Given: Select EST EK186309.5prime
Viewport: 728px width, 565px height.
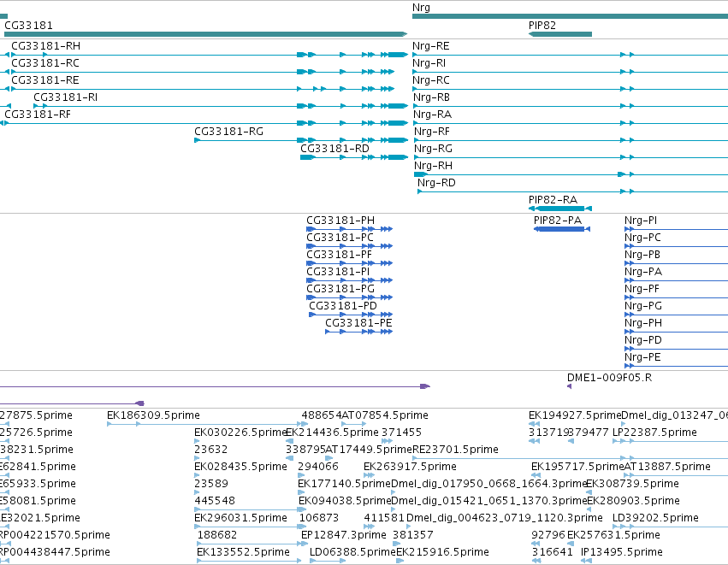Looking at the screenshot, I should pyautogui.click(x=153, y=415).
